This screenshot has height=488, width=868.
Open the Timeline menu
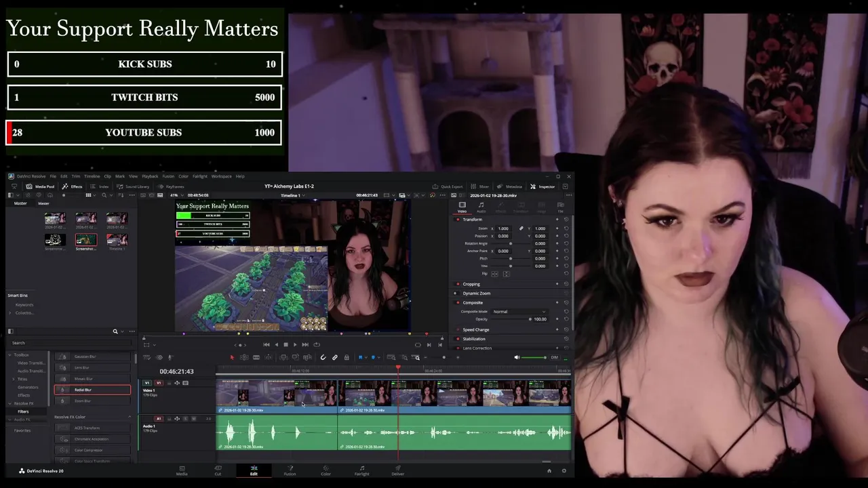click(92, 176)
